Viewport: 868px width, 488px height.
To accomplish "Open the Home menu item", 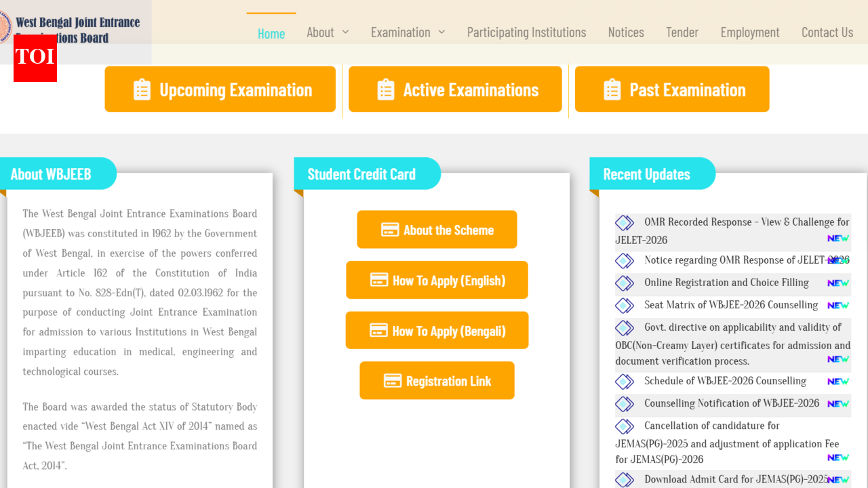I will point(271,33).
